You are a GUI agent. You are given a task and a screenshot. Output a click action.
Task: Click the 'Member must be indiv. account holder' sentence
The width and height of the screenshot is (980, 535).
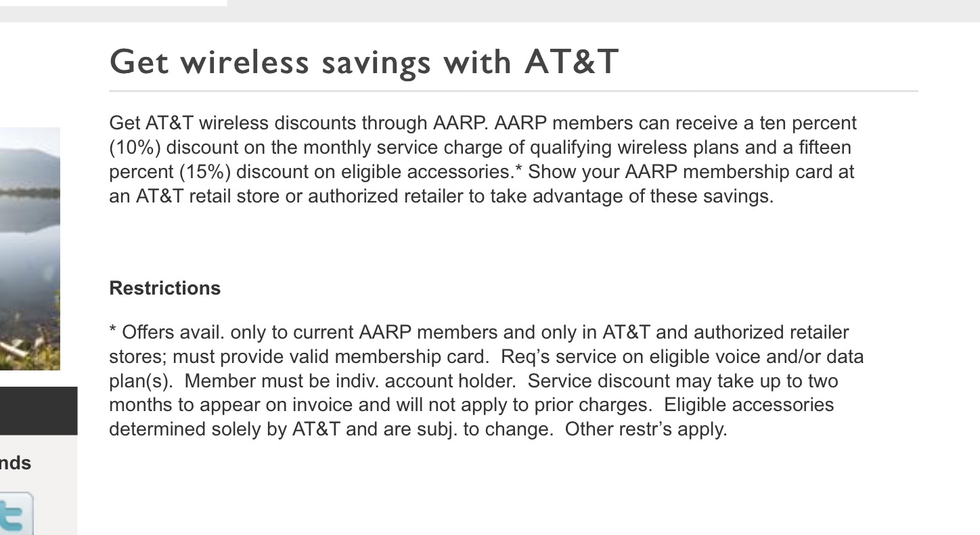tap(350, 381)
